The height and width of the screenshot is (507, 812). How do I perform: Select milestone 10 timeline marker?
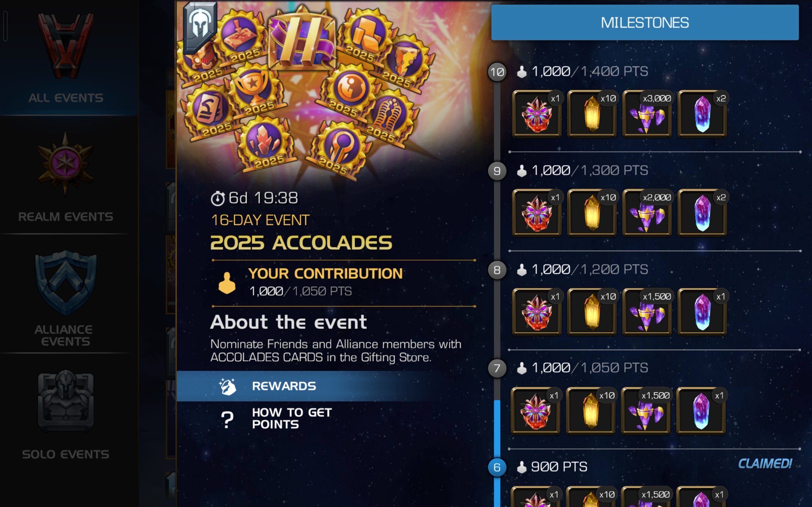point(497,72)
